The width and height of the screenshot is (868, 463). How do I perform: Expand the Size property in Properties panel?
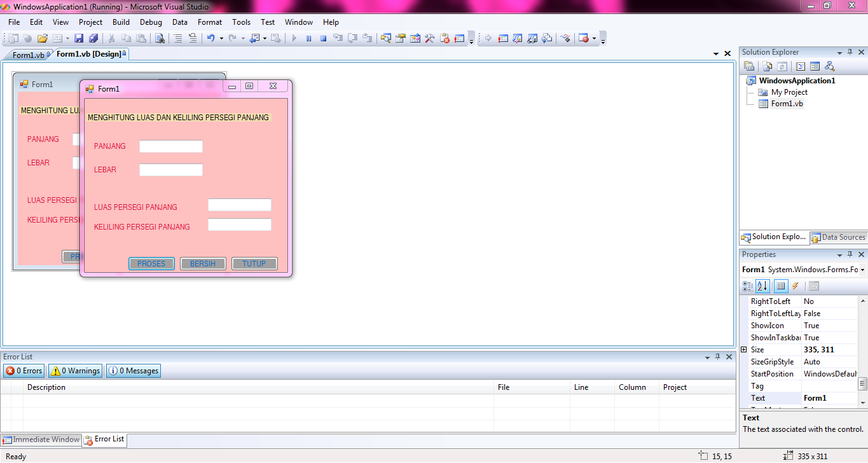pyautogui.click(x=745, y=349)
